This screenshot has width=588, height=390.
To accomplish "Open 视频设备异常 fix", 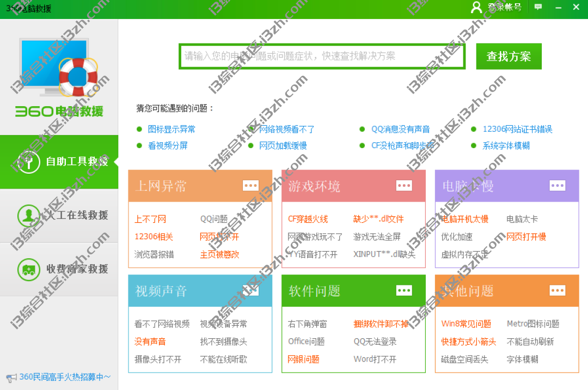I will point(224,324).
